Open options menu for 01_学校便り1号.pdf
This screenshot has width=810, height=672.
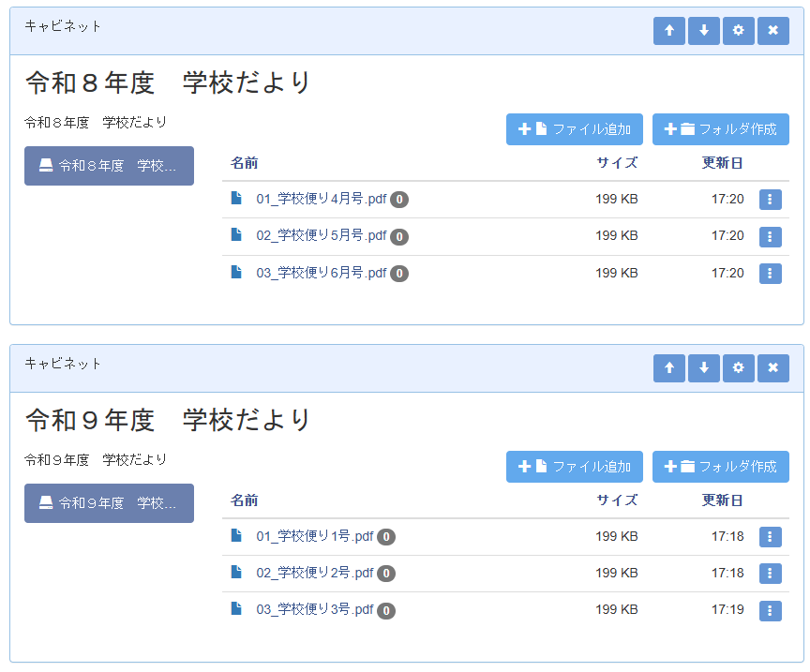770,537
